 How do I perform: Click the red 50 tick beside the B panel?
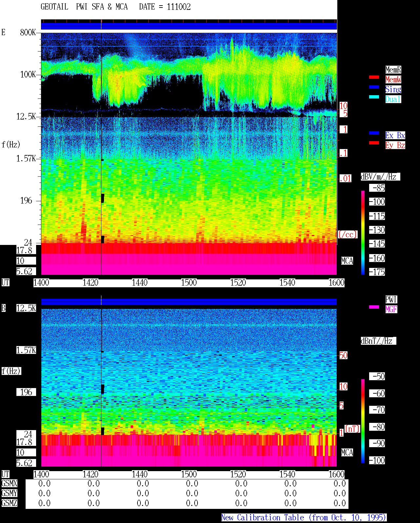point(343,355)
